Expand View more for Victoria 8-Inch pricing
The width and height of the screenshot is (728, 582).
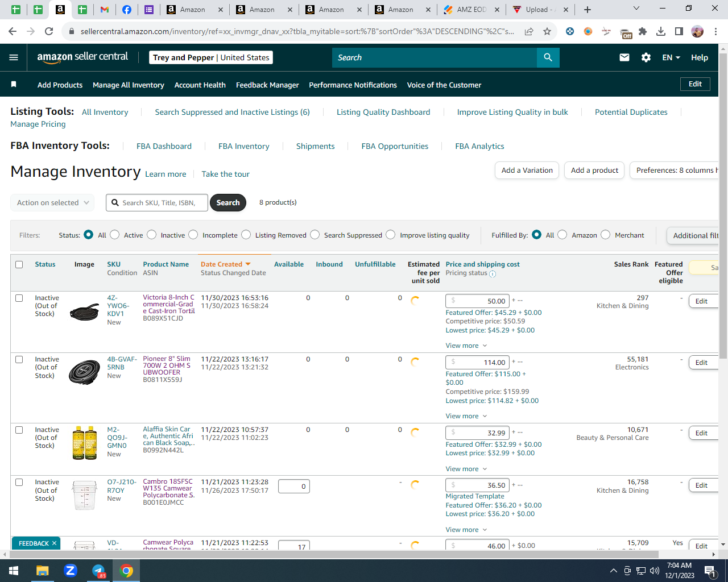(466, 346)
